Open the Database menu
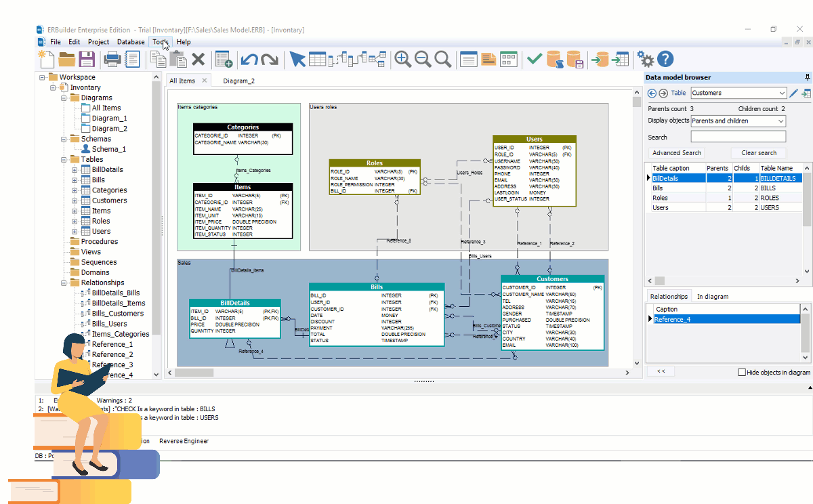The width and height of the screenshot is (813, 504). (x=131, y=42)
